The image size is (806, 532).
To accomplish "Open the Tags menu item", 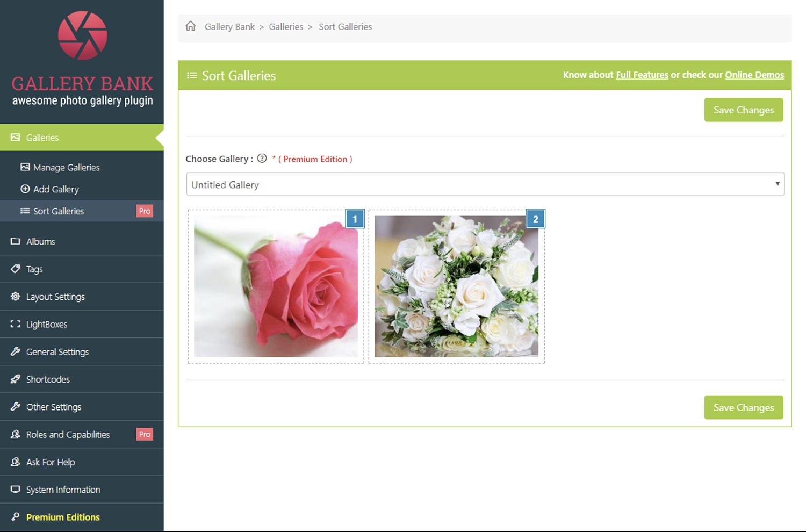I will (x=82, y=269).
